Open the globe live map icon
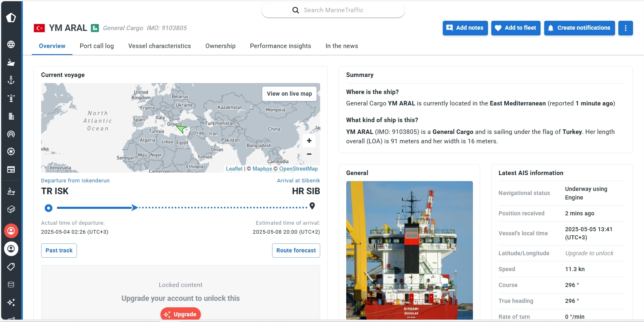This screenshot has width=644, height=322. click(11, 44)
